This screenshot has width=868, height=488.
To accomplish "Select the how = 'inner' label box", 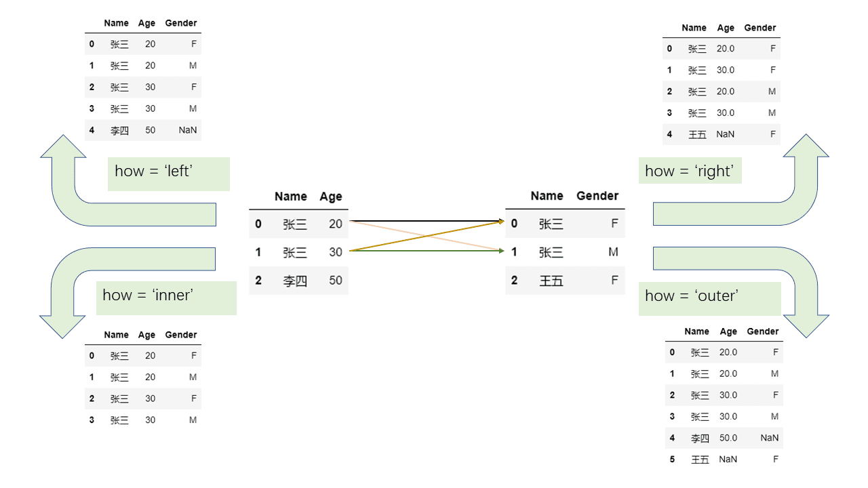I will (166, 298).
